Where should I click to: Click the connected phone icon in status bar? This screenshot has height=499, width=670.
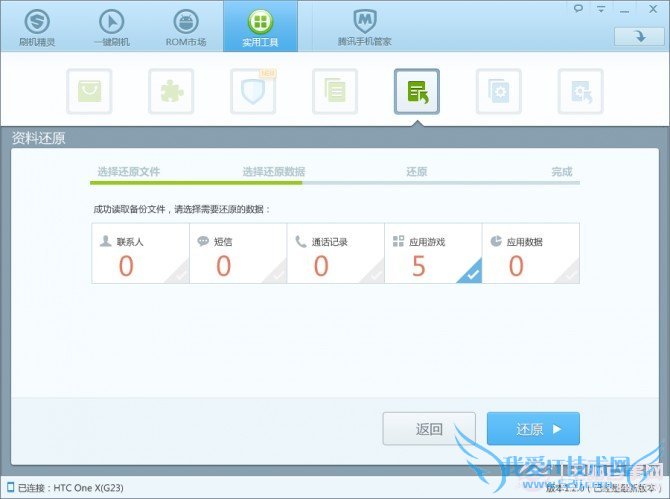pyautogui.click(x=11, y=487)
